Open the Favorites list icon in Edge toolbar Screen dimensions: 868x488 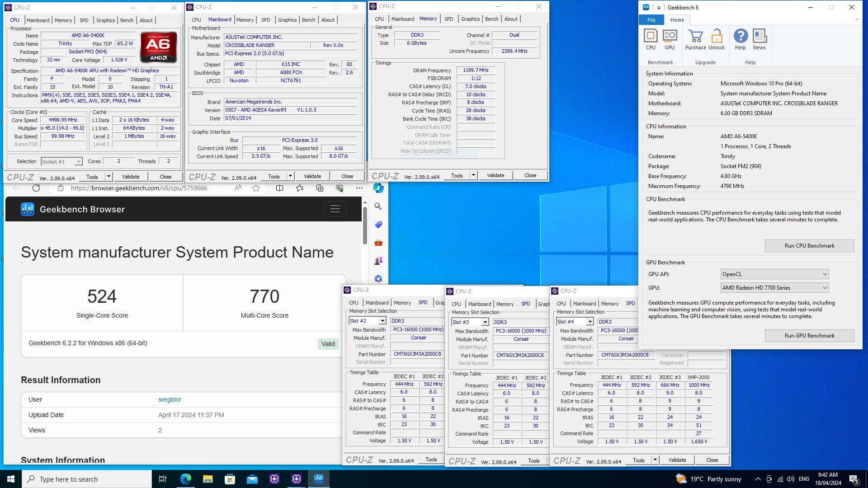click(299, 188)
